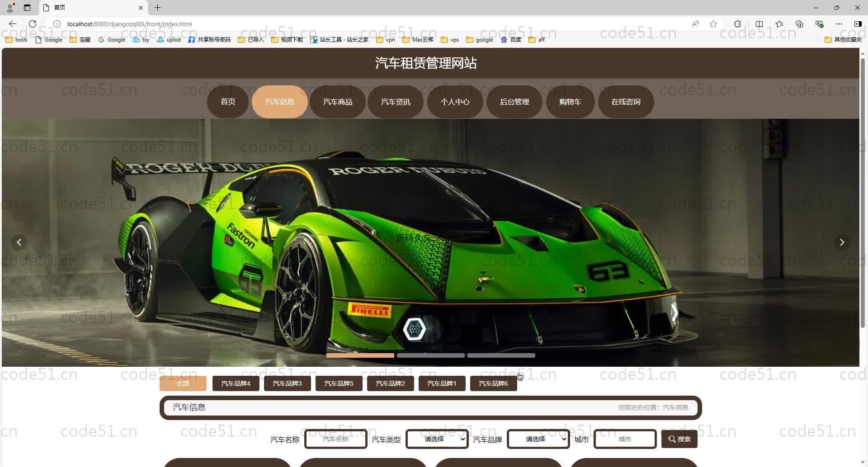This screenshot has height=467, width=868.
Task: Close the 首页 tab
Action: [x=141, y=8]
